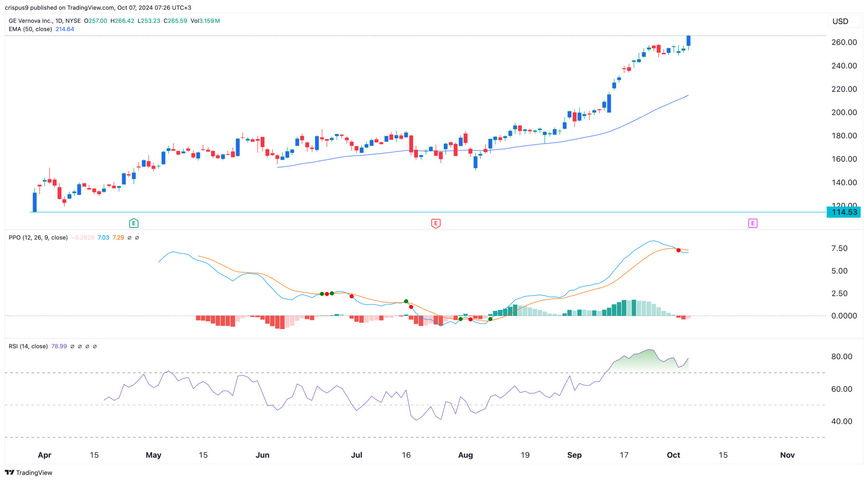Click the first null symbol after RSI value

tap(72, 346)
